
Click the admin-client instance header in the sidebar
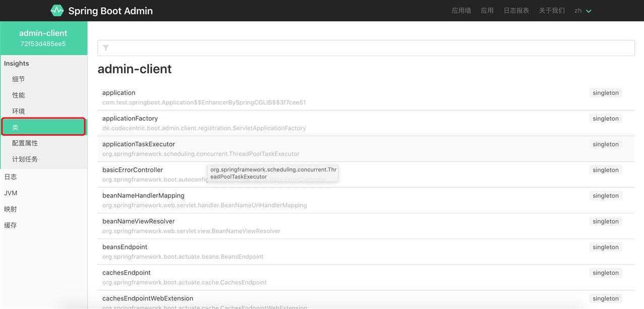pyautogui.click(x=43, y=38)
